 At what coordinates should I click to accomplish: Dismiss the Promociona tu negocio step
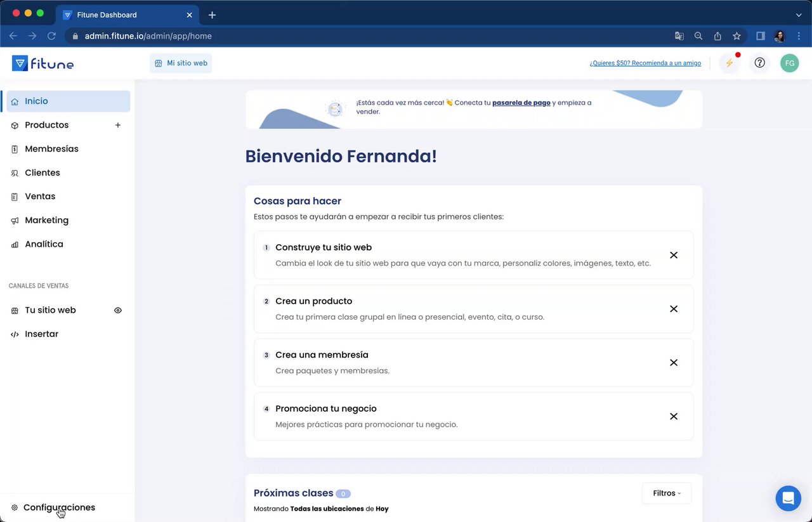click(x=674, y=417)
